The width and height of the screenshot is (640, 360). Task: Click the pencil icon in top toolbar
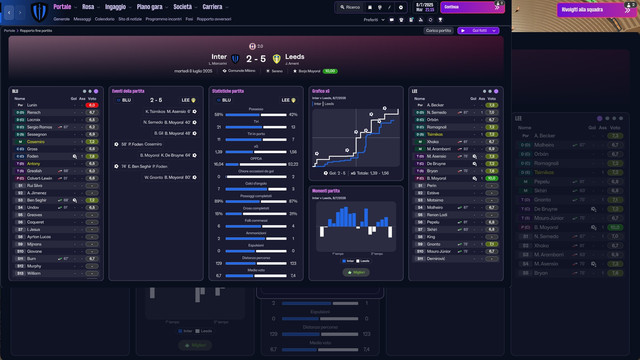pos(389,7)
